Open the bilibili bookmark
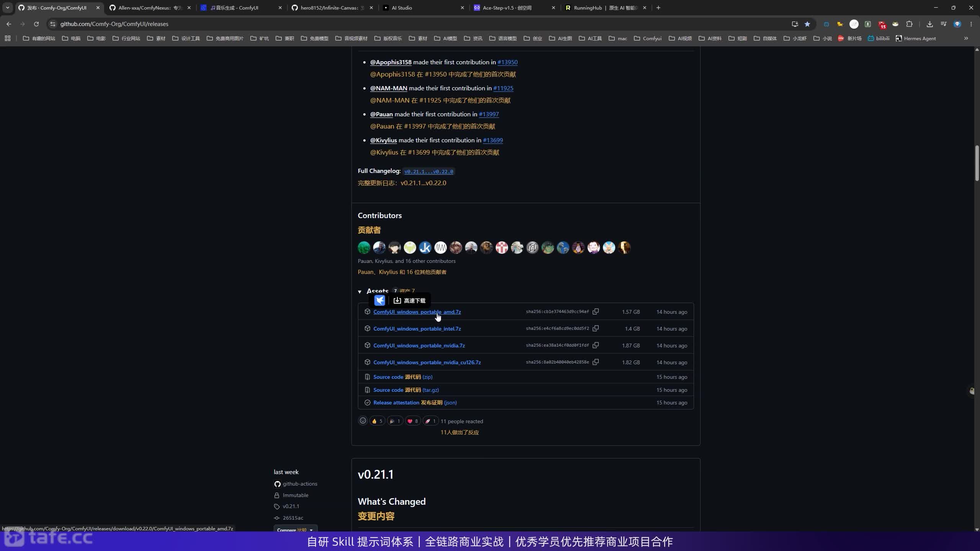This screenshot has height=551, width=980. tap(878, 38)
